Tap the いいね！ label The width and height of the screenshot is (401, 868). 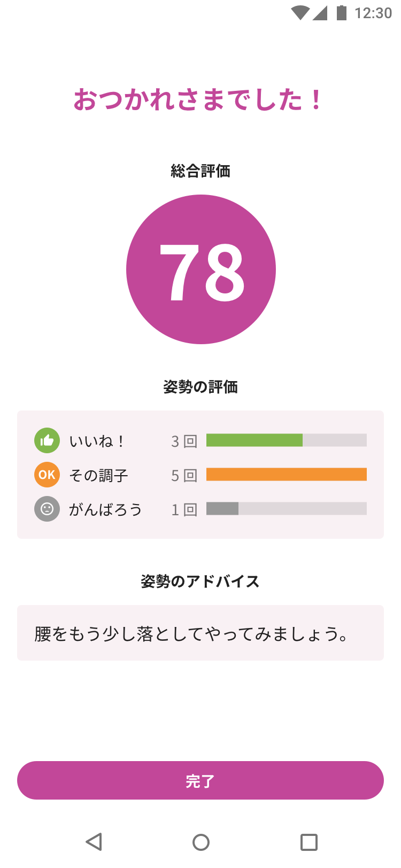click(x=97, y=441)
